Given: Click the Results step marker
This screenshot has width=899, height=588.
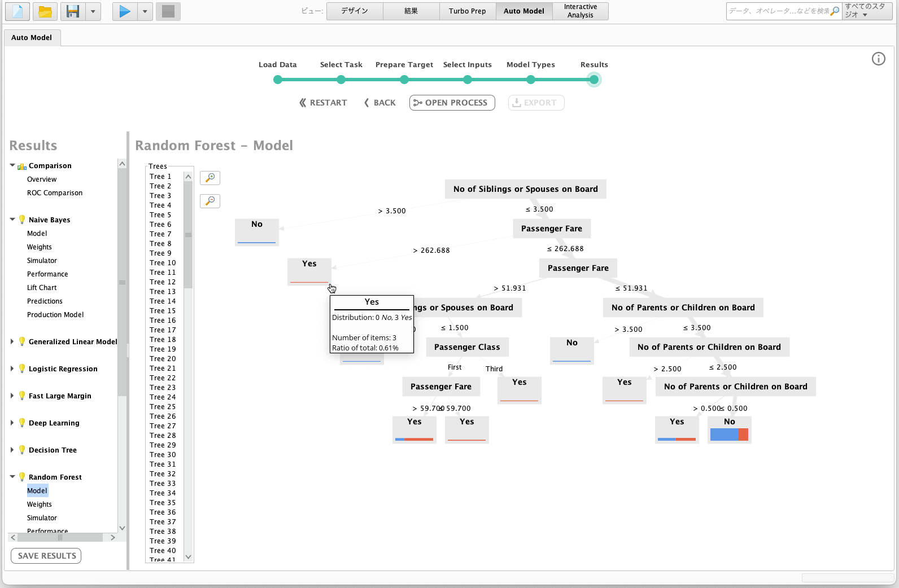Looking at the screenshot, I should click(593, 80).
